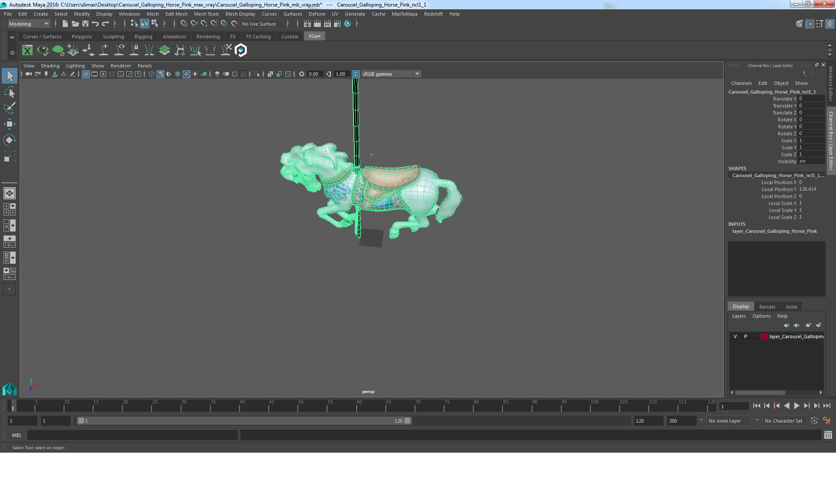Open the Modeling menu set dropdown
Viewport: 836px width, 504px height.
coord(29,24)
